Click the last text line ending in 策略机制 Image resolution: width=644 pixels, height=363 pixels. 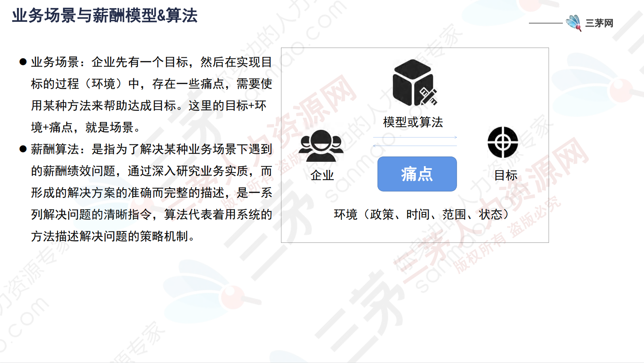tap(113, 236)
